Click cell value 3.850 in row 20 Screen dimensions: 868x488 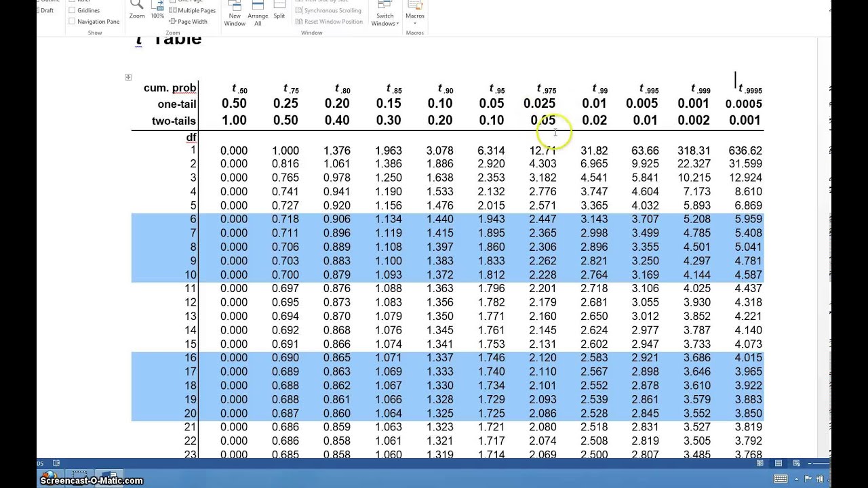click(x=748, y=413)
